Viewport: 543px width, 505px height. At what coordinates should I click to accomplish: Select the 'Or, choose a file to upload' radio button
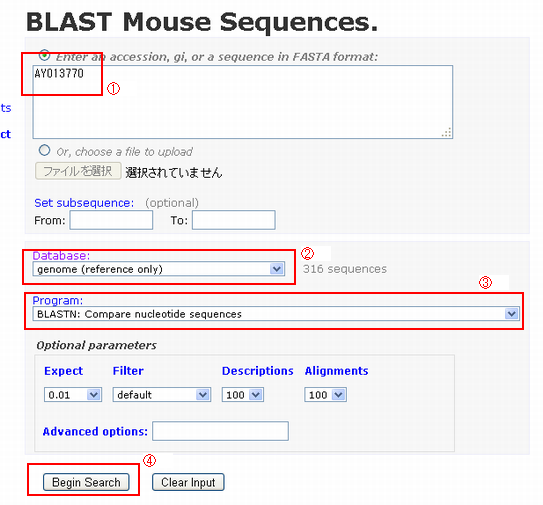[44, 150]
